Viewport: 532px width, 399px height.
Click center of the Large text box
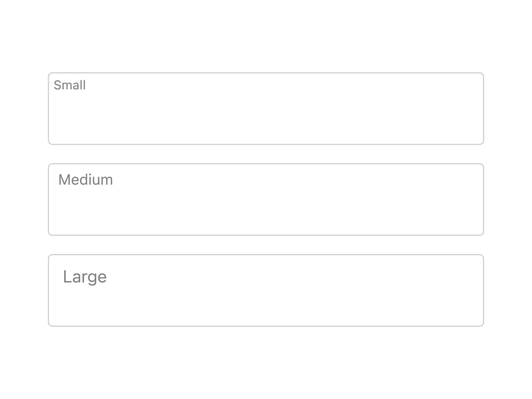click(266, 291)
